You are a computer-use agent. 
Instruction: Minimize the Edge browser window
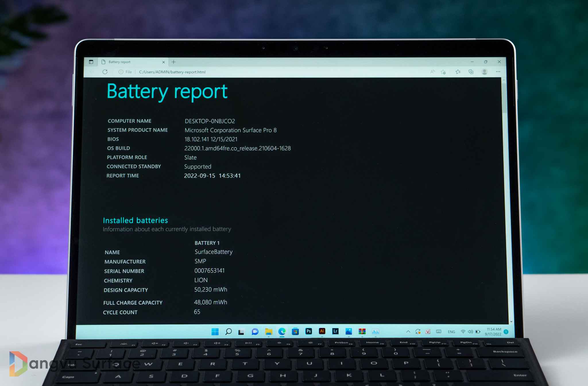[x=472, y=62]
